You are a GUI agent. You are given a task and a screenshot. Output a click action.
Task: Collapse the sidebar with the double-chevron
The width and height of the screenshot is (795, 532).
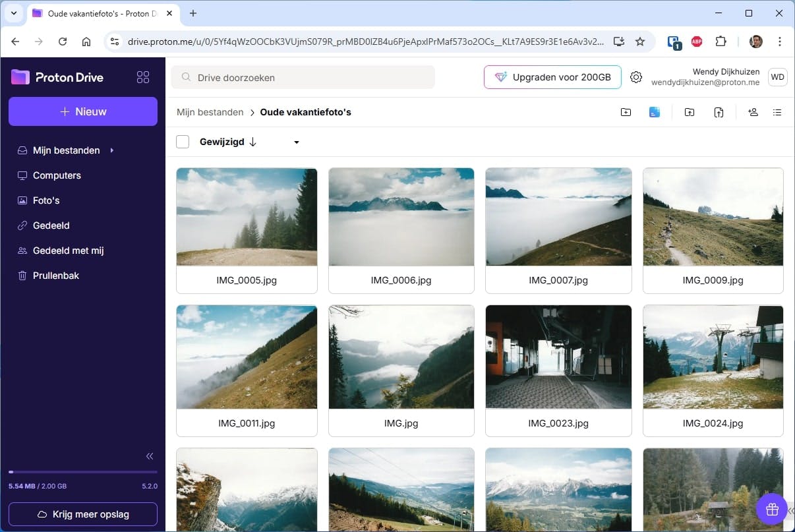(x=150, y=456)
